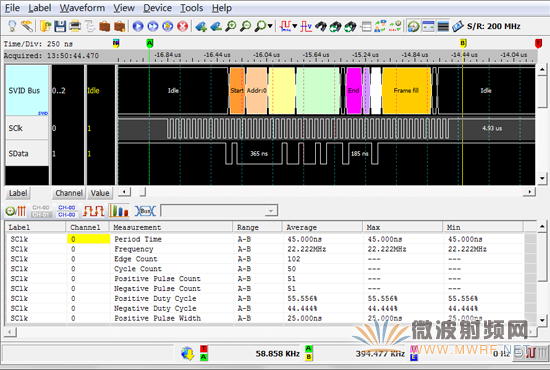Screen dimensions: 550x370
Task: Click the T-A cursor indicator in status bar
Action: (203, 353)
